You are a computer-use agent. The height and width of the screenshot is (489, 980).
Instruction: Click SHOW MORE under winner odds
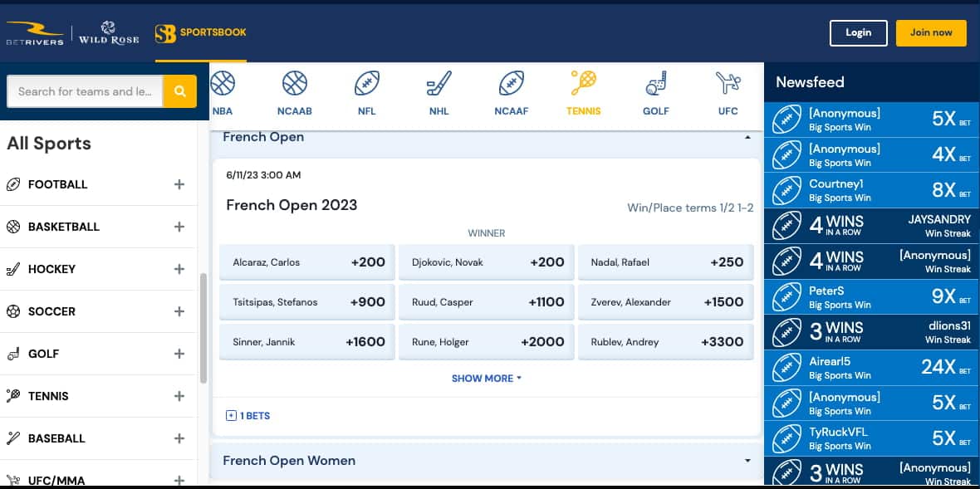tap(486, 379)
